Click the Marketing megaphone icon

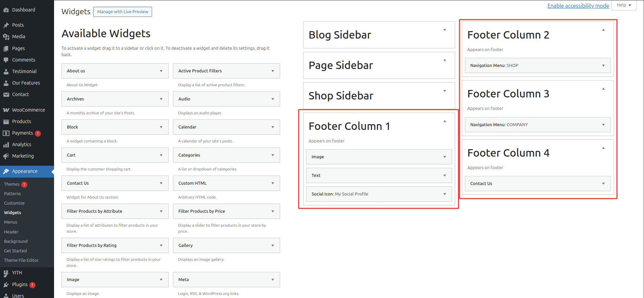point(6,156)
